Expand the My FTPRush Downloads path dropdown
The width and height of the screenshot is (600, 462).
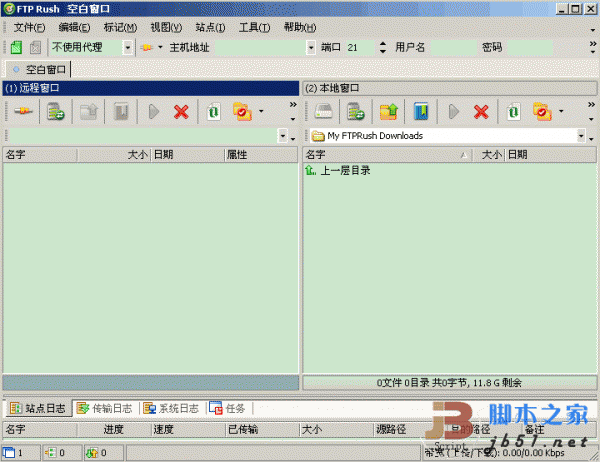[x=581, y=135]
